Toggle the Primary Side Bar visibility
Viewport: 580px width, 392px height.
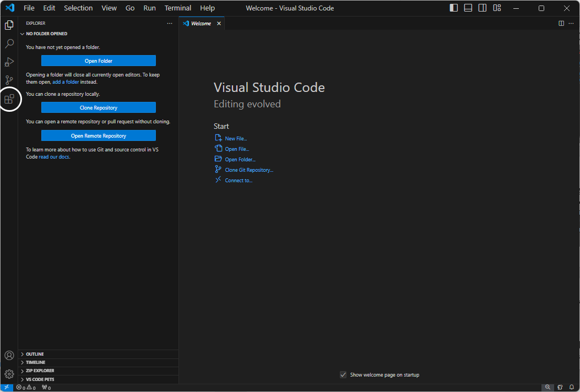coord(453,8)
